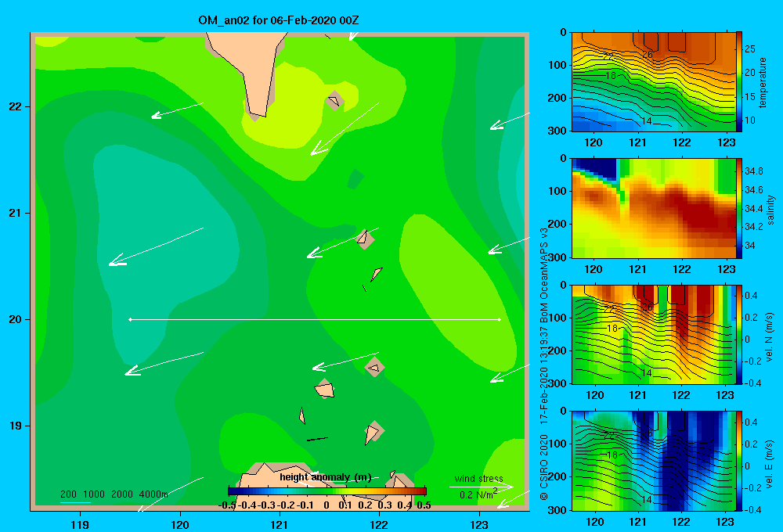This screenshot has width=783, height=532.
Task: Click longitude label 121 below main map
Action: [280, 524]
